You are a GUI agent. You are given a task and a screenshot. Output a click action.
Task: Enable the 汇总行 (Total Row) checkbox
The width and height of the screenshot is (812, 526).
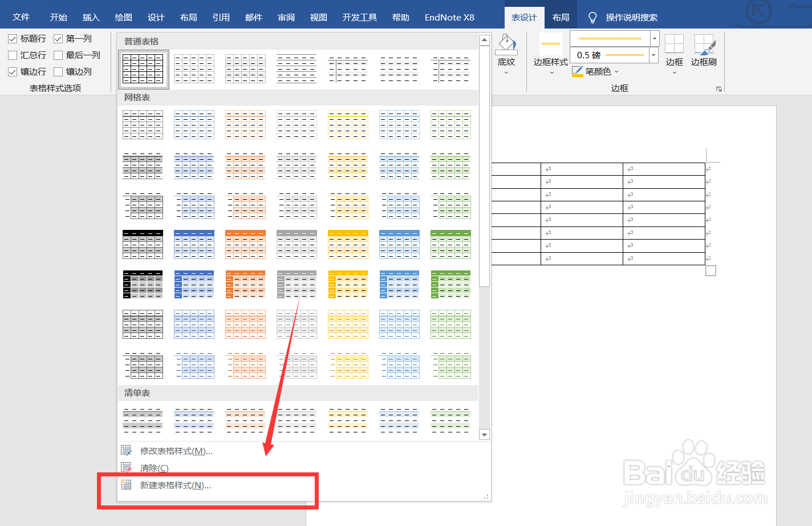(13, 55)
